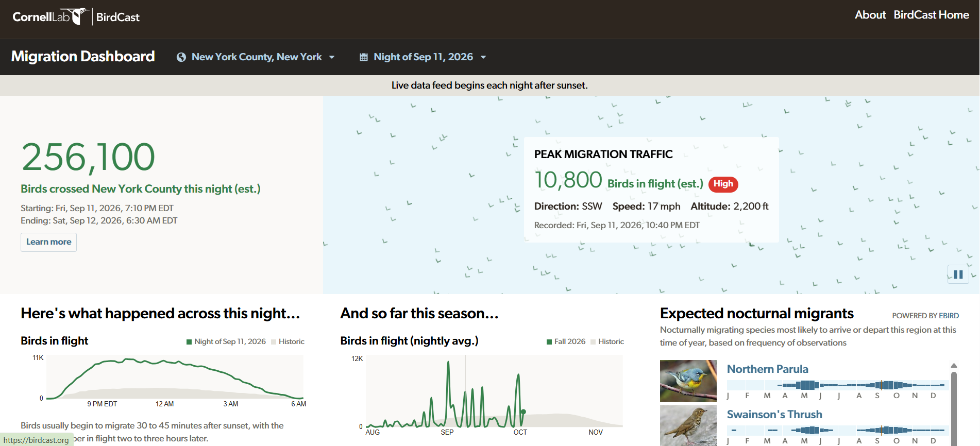Click the Expected nocturnal migrants heading

pos(757,313)
